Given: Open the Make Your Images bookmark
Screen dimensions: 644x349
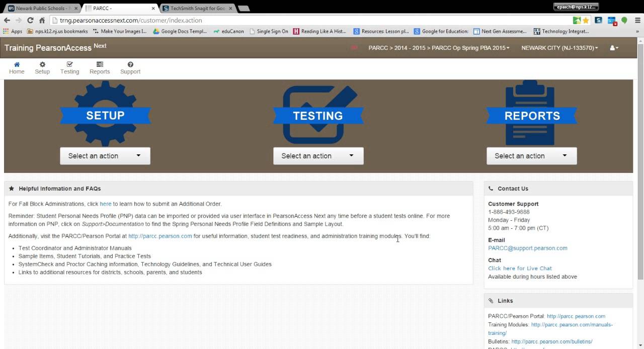Looking at the screenshot, I should [x=120, y=31].
